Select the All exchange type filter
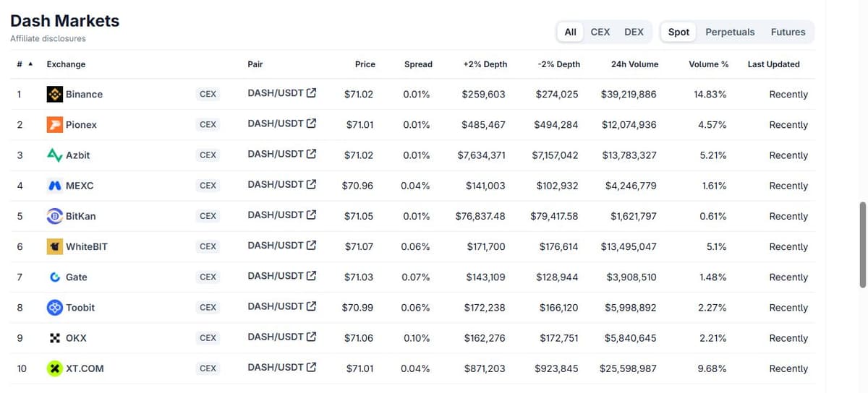Image resolution: width=868 pixels, height=393 pixels. [x=570, y=32]
